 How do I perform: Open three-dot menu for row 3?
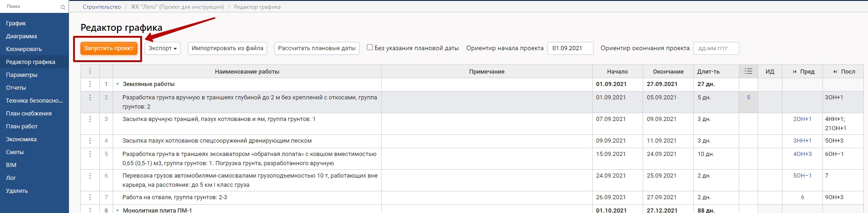click(90, 119)
